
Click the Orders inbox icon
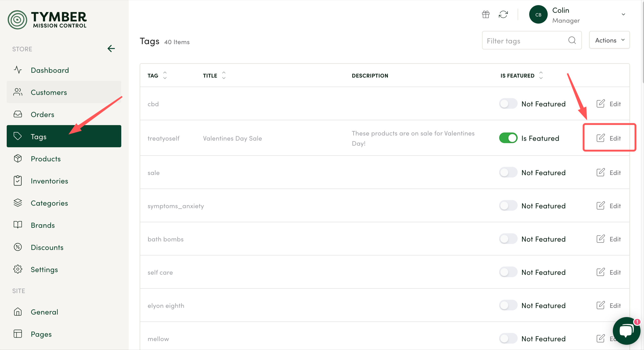[x=18, y=114]
